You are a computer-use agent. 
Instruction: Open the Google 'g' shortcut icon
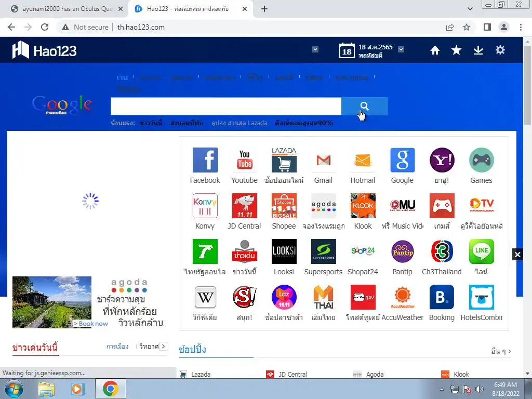(x=403, y=160)
